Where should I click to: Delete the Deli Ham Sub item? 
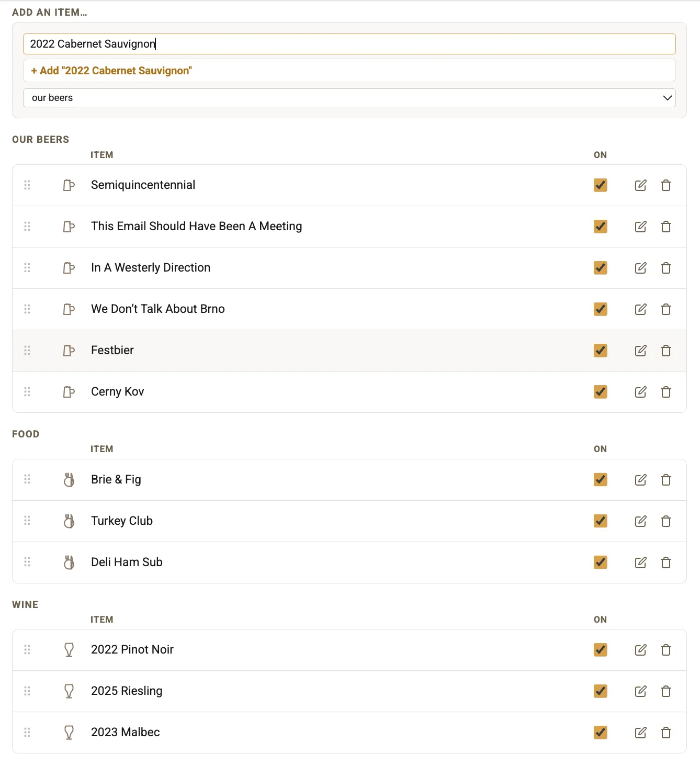tap(666, 562)
